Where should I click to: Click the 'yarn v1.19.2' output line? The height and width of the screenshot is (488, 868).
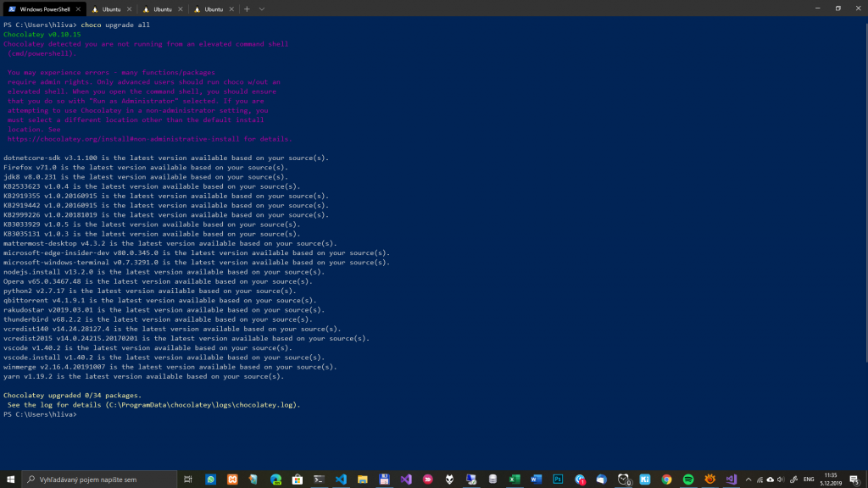pyautogui.click(x=143, y=376)
